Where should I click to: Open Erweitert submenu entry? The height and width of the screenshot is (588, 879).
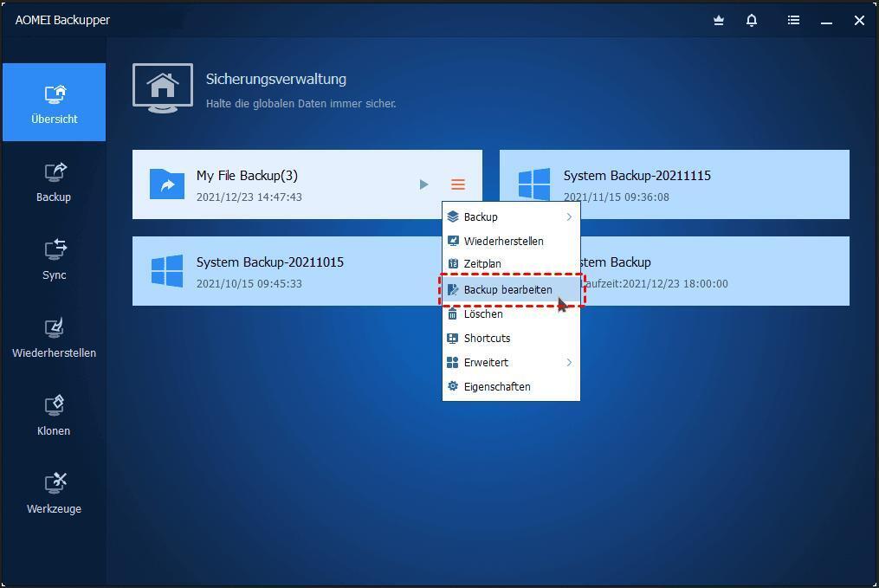511,362
